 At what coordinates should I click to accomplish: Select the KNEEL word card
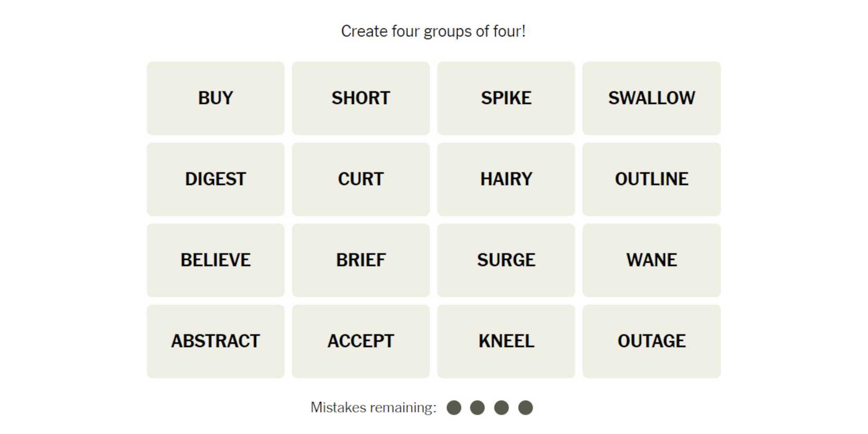[x=506, y=341]
